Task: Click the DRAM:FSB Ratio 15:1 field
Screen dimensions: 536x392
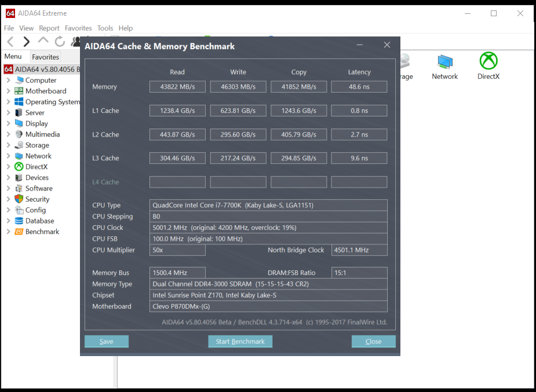Action: 359,273
